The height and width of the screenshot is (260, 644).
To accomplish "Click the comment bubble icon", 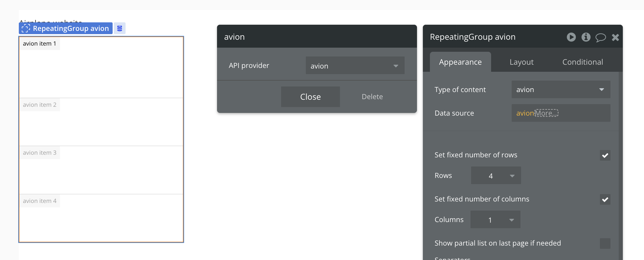I will point(600,37).
